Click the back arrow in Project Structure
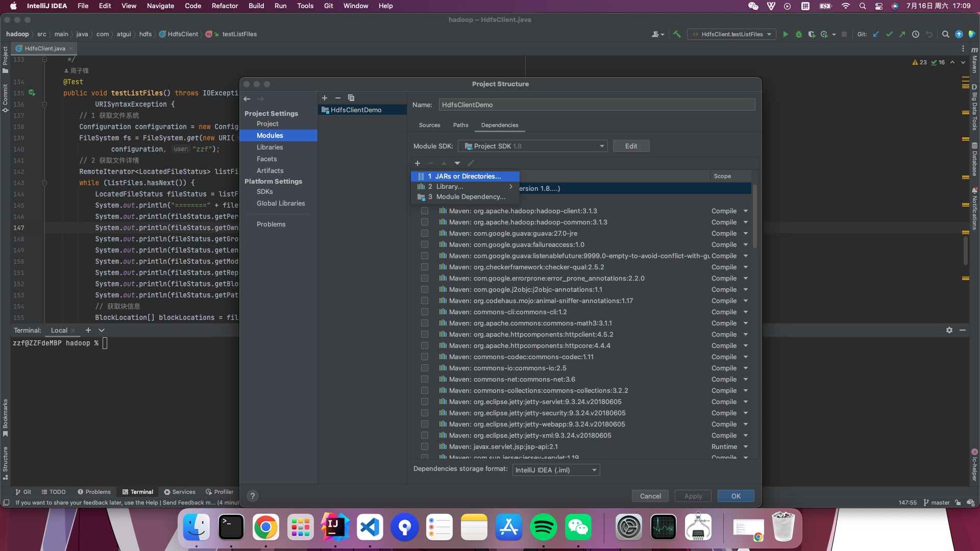This screenshot has width=980, height=551. pos(247,99)
